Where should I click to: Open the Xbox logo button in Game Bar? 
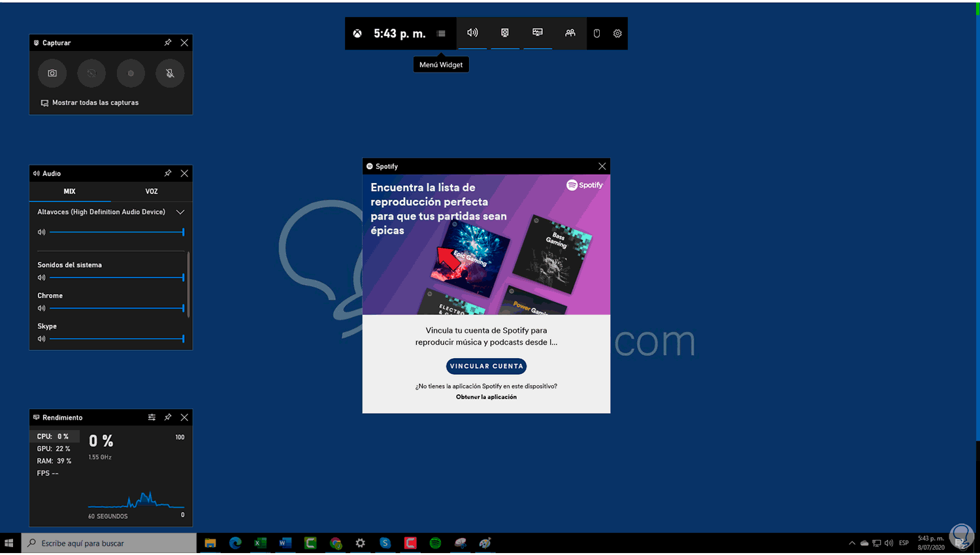tap(357, 33)
